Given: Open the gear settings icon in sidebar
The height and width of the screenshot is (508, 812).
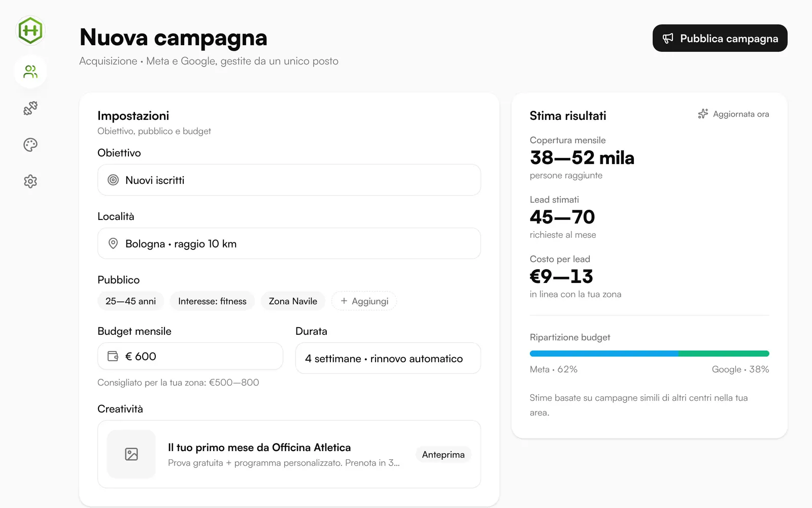Looking at the screenshot, I should 30,181.
